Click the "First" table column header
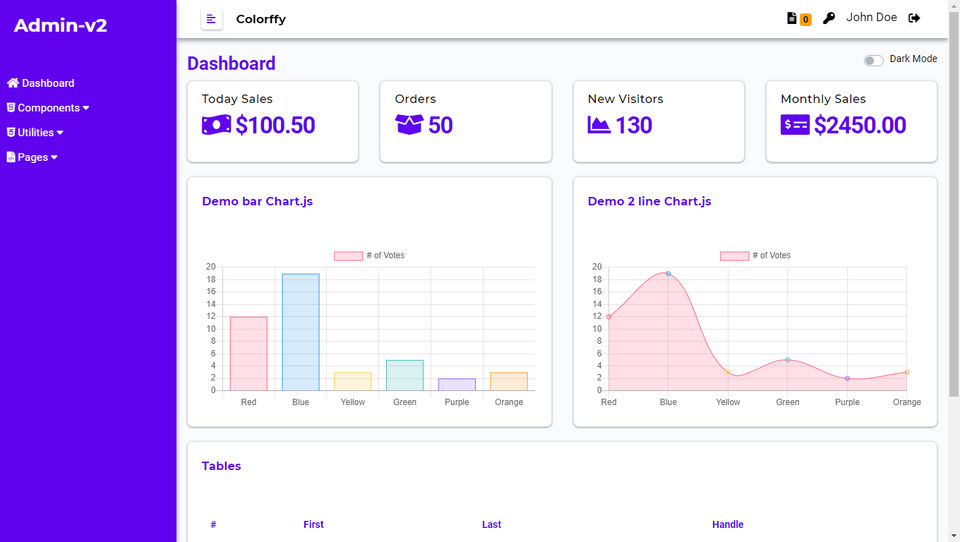 tap(313, 524)
